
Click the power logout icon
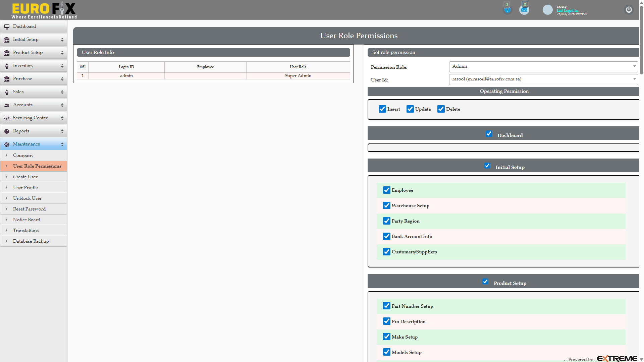click(x=629, y=10)
